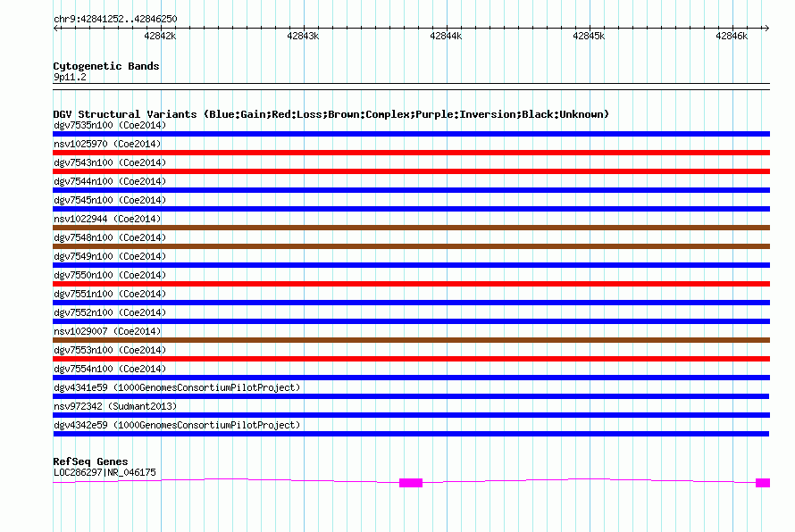This screenshot has height=532, width=795.
Task: Click the dgv7543n100 (Coe2014) label
Action: 110,162
